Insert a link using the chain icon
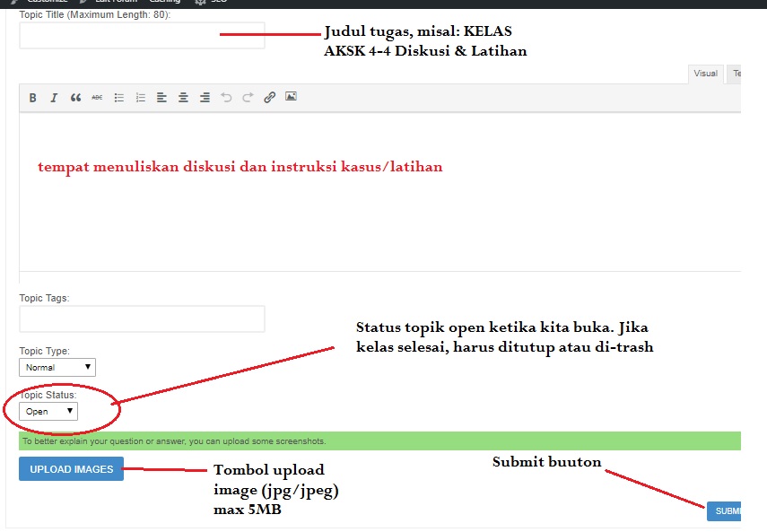767x532 pixels. [269, 98]
